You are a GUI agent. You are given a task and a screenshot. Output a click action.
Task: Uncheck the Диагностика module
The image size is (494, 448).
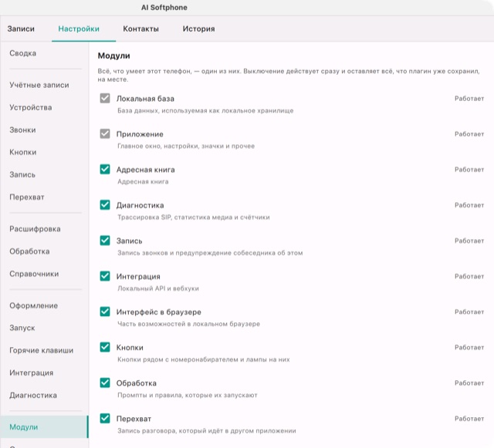click(x=105, y=205)
